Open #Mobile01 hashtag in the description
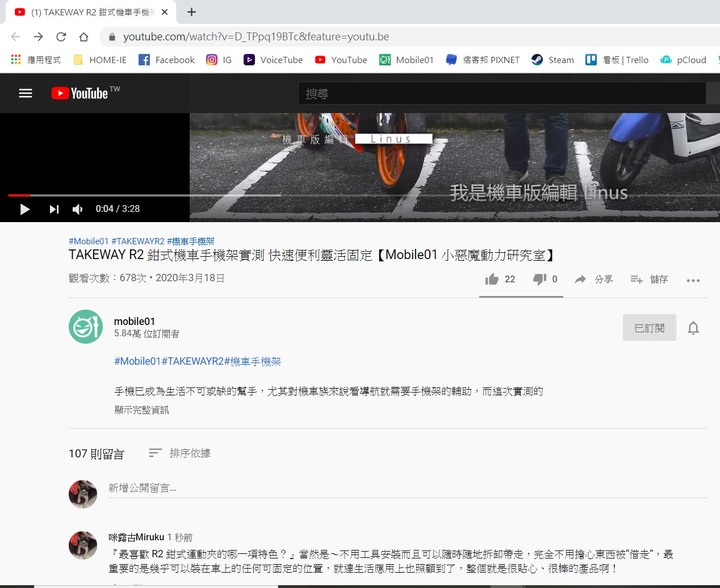This screenshot has height=588, width=720. (x=137, y=361)
